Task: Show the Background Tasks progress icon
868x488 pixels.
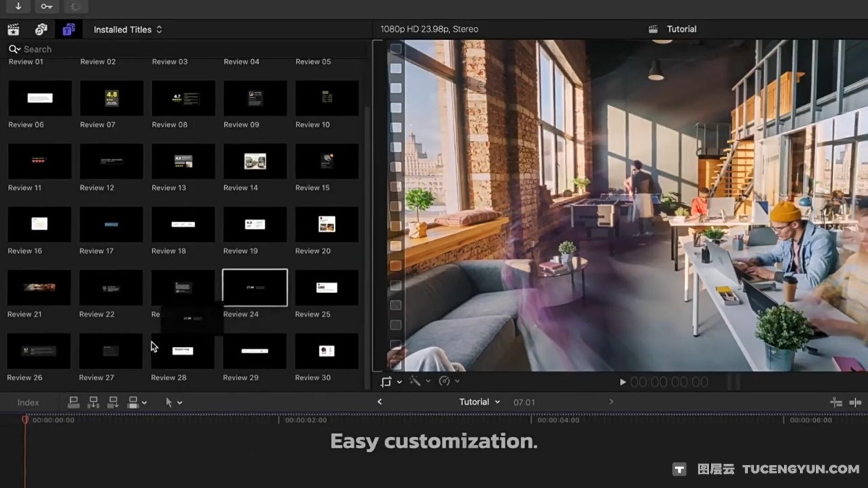Action: click(75, 7)
